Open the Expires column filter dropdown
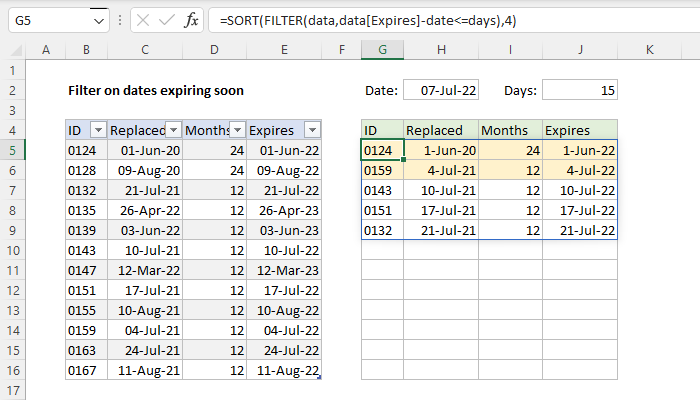This screenshot has width=700, height=400. tap(312, 130)
